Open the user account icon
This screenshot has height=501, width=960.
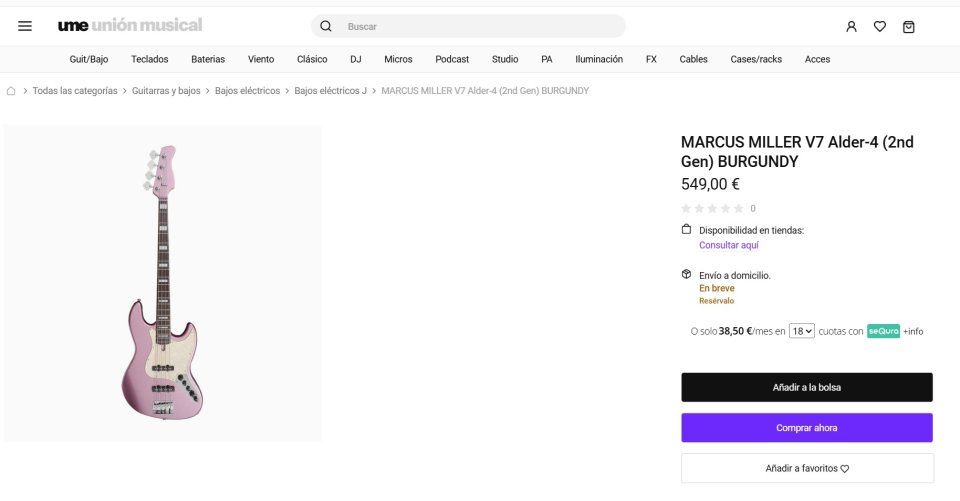[x=851, y=27]
